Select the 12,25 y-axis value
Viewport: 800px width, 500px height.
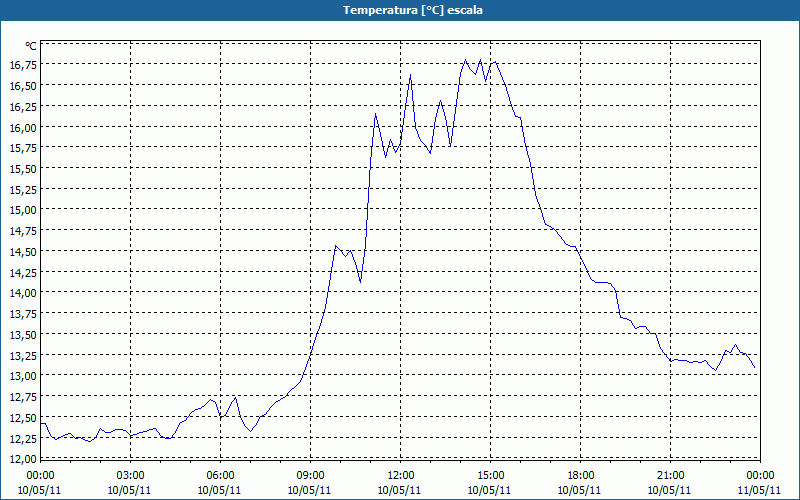tap(23, 438)
